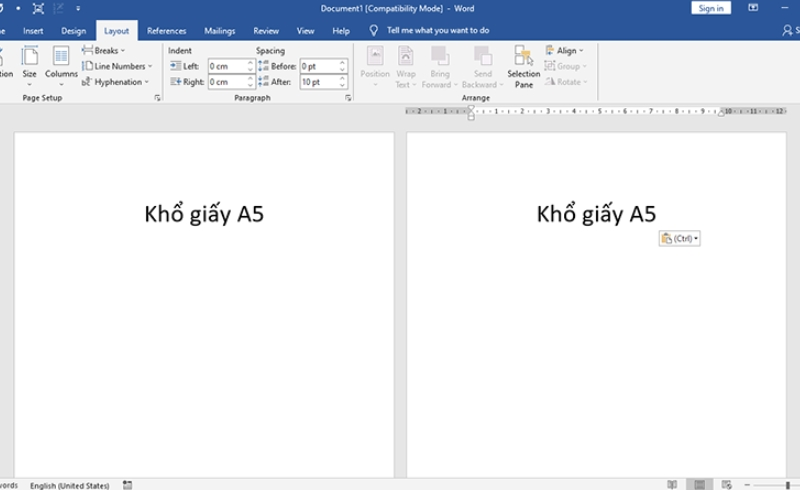Image resolution: width=800 pixels, height=490 pixels.
Task: Expand the Breaks dropdown
Action: pyautogui.click(x=104, y=50)
